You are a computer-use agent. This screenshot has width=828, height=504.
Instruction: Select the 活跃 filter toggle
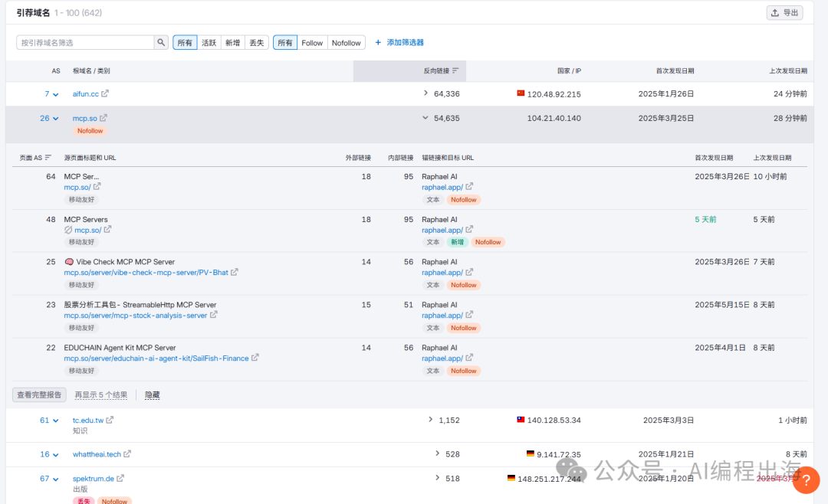(209, 43)
